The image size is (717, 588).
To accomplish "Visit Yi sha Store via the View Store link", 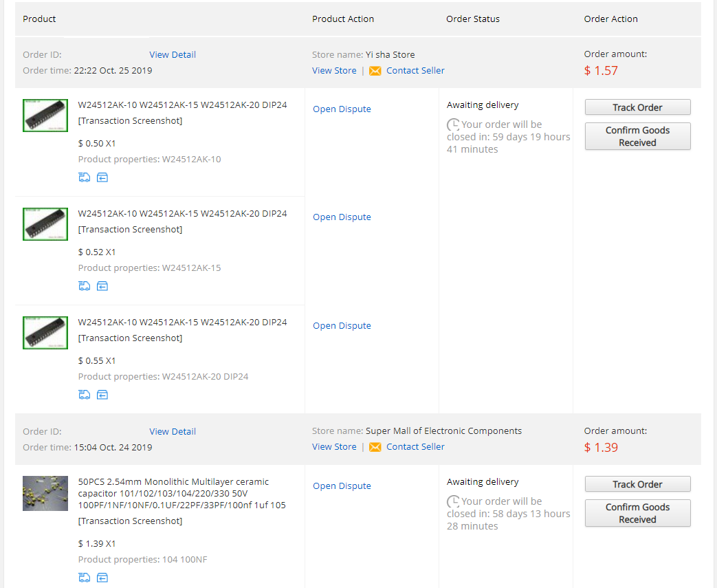I will [334, 70].
